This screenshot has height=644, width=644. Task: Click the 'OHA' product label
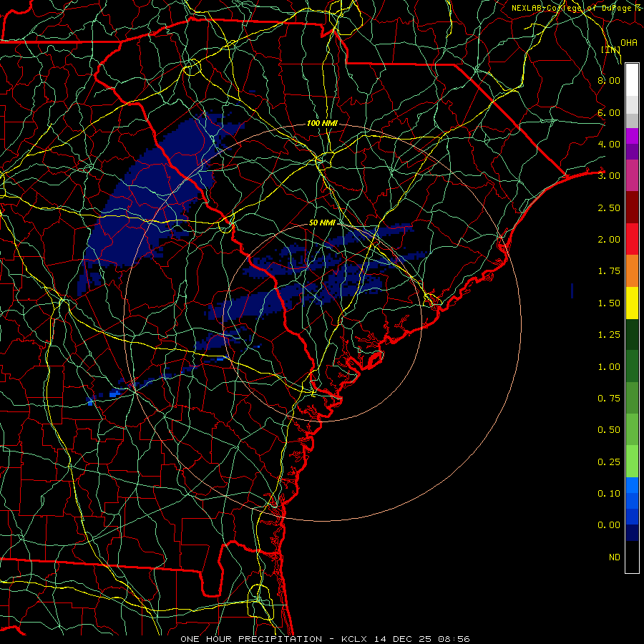coord(629,43)
